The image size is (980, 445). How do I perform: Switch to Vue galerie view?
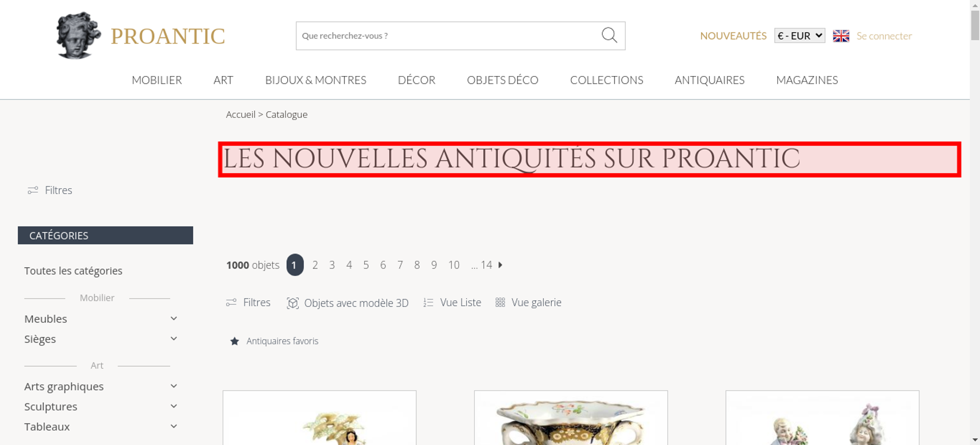[528, 302]
